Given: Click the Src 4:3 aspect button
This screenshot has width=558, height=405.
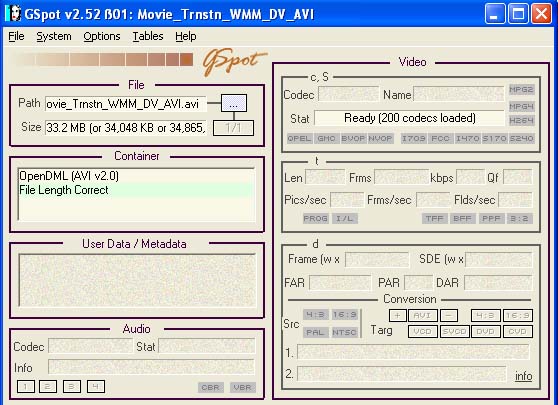Looking at the screenshot, I should (315, 315).
